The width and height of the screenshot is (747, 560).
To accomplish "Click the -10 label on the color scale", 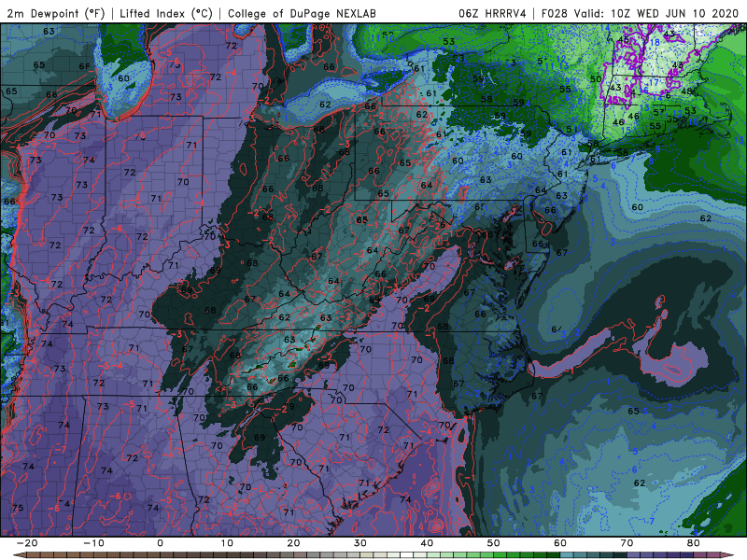I will point(93,543).
